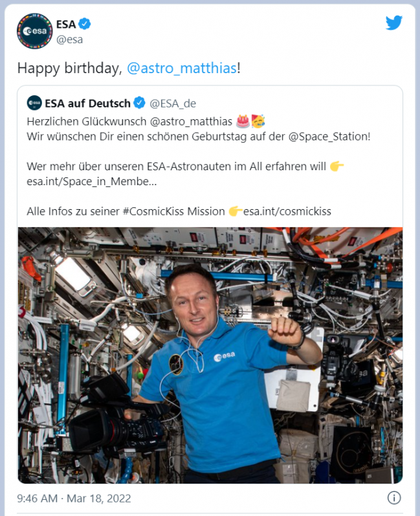Click the Twitter bird logo icon
The image size is (420, 516).
click(x=393, y=23)
